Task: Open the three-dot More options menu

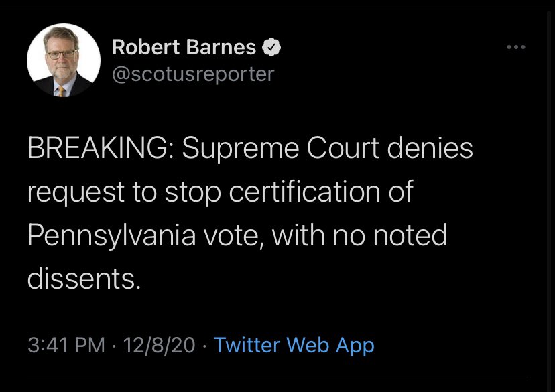Action: 516,47
